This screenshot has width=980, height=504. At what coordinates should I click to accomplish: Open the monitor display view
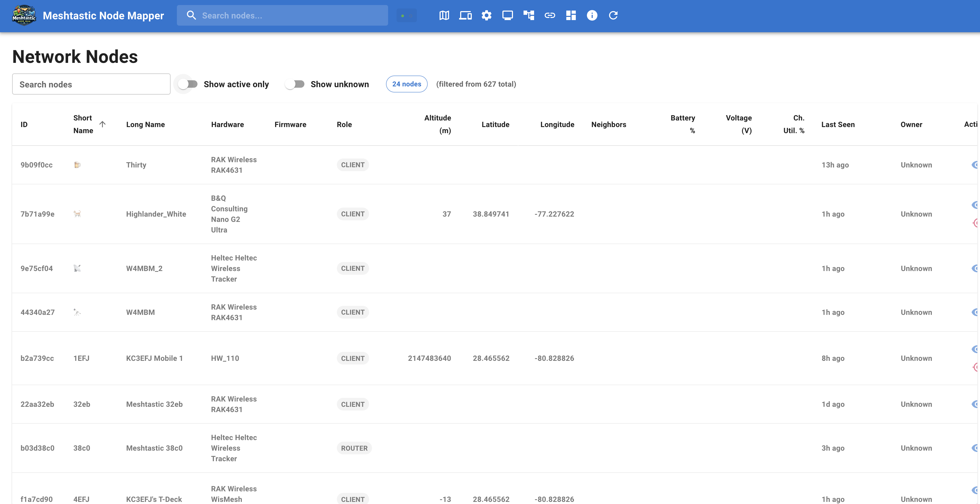click(x=507, y=15)
